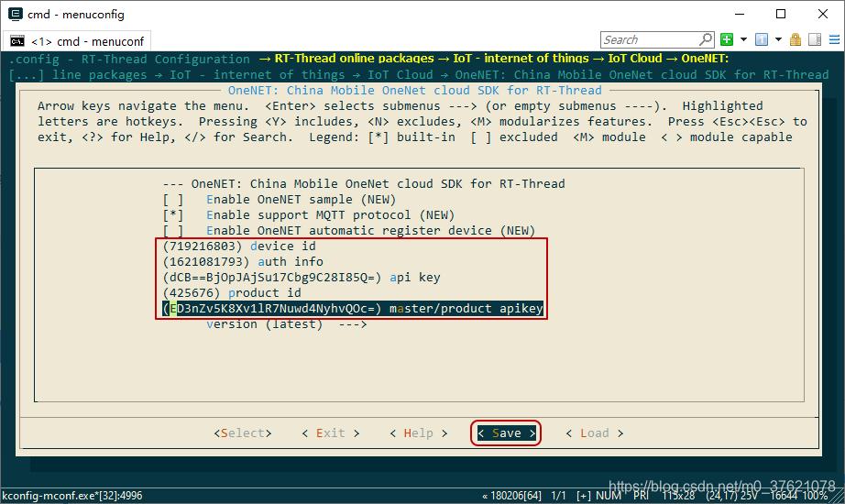This screenshot has width=845, height=504.
Task: Open the version (latest) submenu
Action: (287, 324)
